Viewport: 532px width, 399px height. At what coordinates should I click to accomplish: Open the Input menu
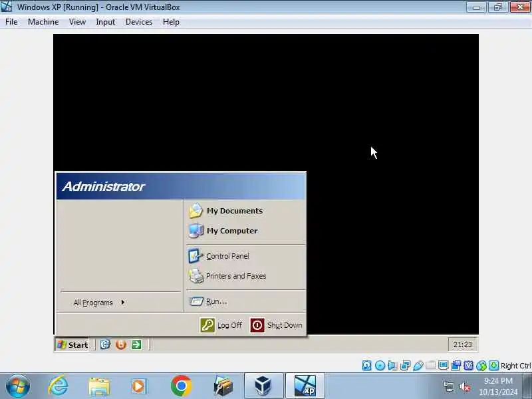[105, 22]
